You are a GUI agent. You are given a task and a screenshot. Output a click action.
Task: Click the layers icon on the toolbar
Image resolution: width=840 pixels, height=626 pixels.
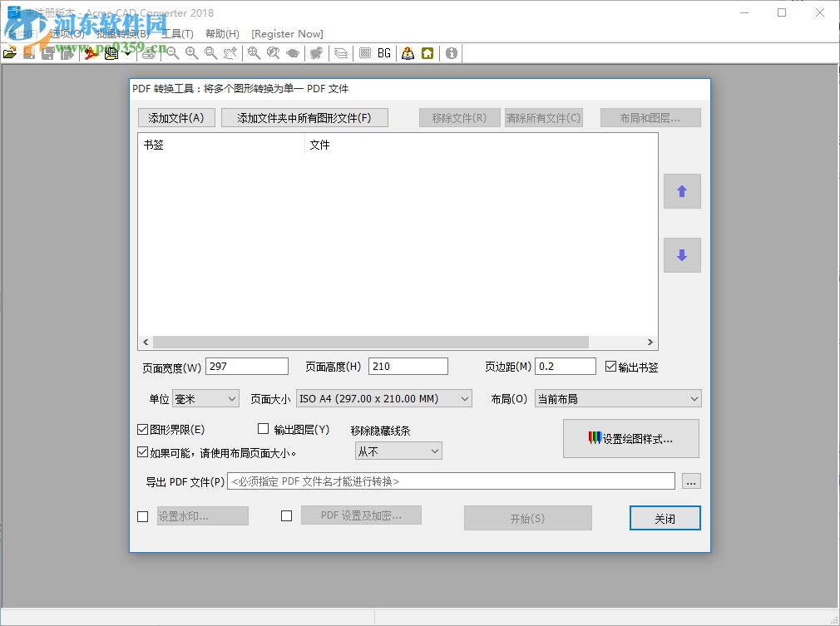click(x=341, y=52)
